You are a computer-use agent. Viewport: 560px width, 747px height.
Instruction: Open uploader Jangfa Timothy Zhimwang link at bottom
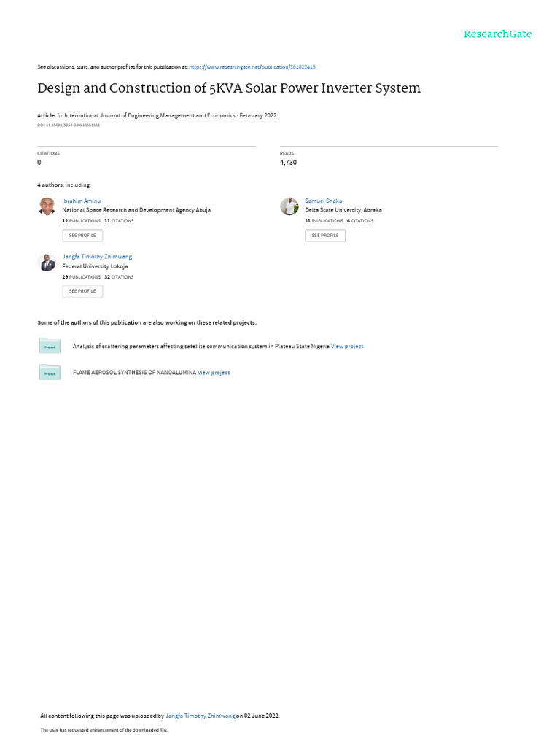click(200, 716)
